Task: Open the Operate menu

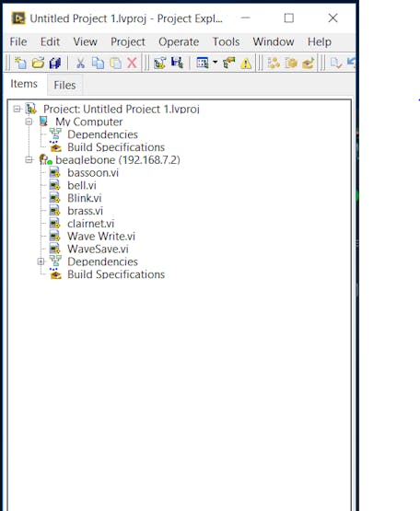Action: (x=179, y=41)
